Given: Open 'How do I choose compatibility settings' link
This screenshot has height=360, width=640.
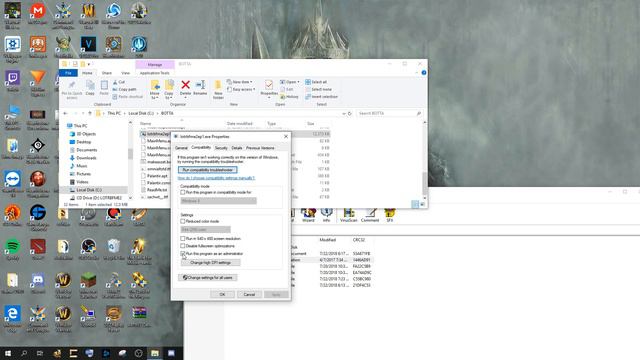Looking at the screenshot, I should pos(216,178).
